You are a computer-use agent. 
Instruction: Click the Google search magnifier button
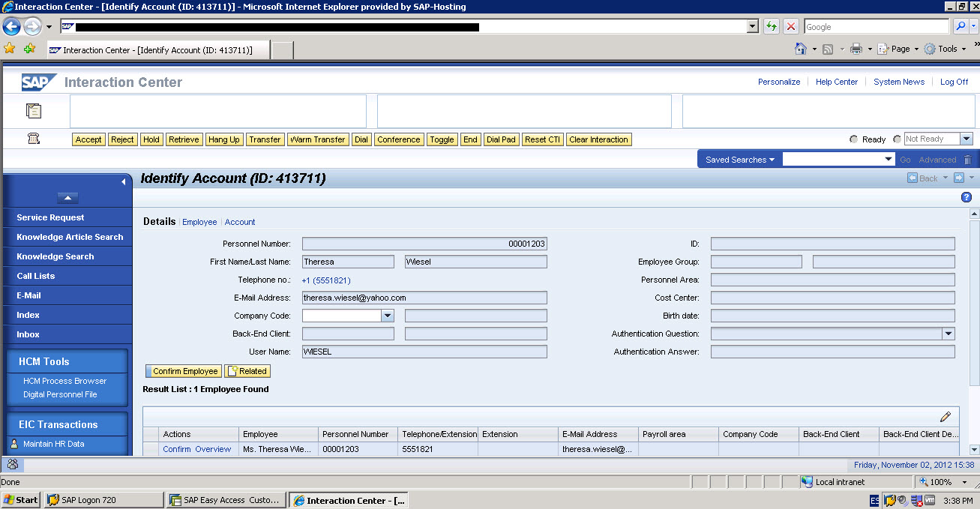tap(961, 26)
